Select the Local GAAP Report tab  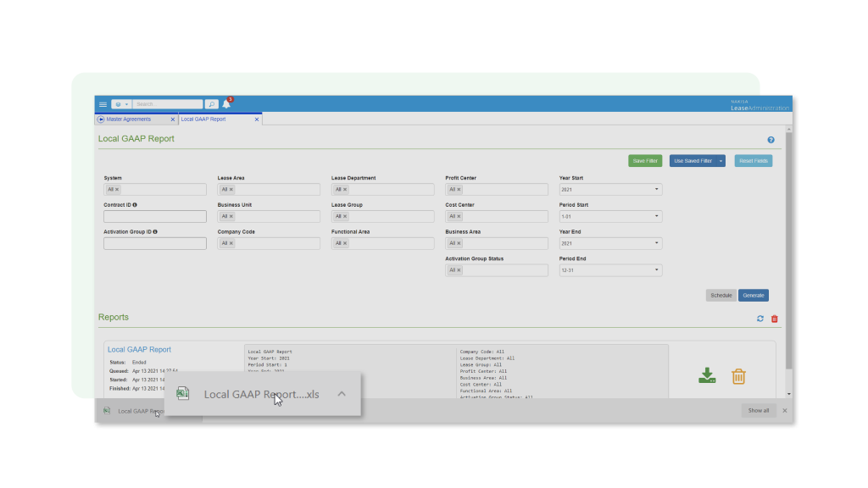coord(203,119)
